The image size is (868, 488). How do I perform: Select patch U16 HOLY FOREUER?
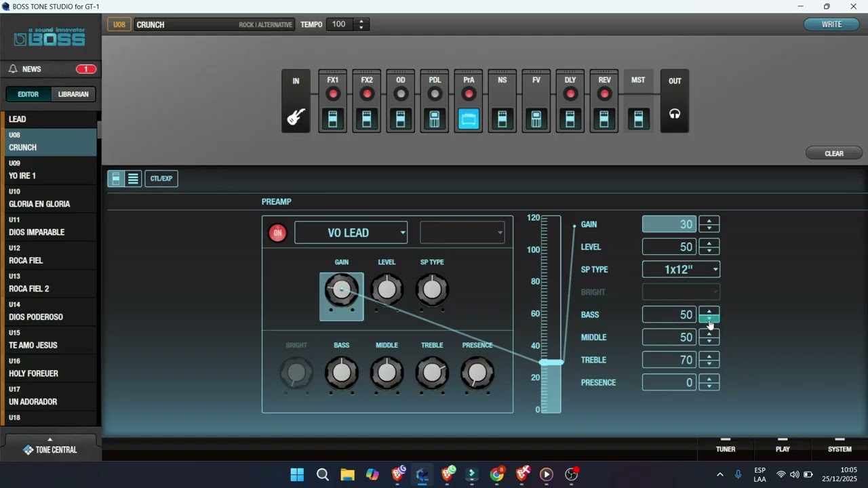(51, 368)
